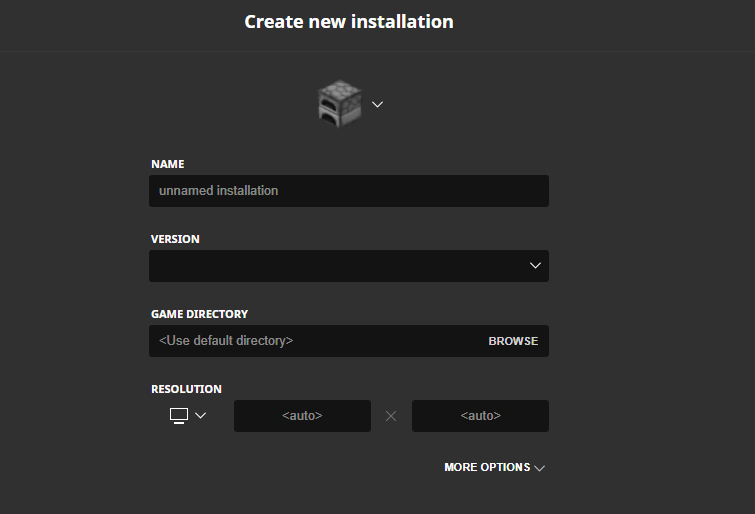Select the first auto resolution width field

302,416
